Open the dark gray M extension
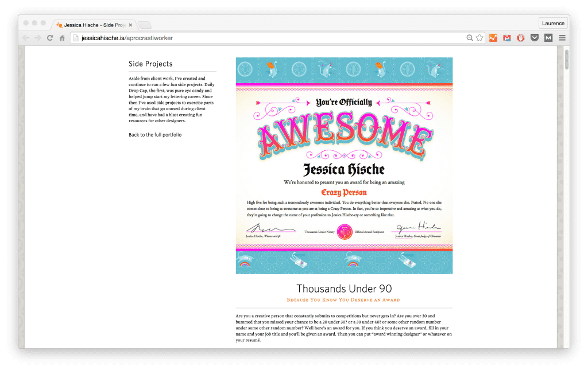588x370 pixels. pos(548,38)
